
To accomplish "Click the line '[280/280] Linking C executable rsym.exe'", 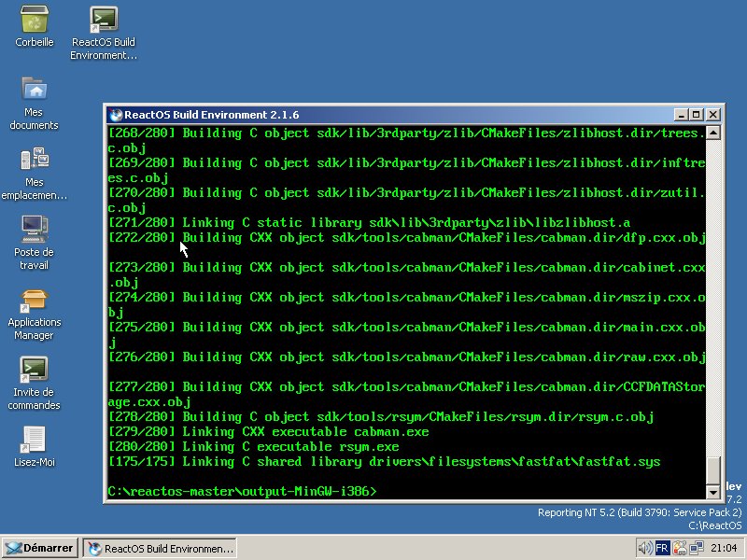I will point(254,447).
